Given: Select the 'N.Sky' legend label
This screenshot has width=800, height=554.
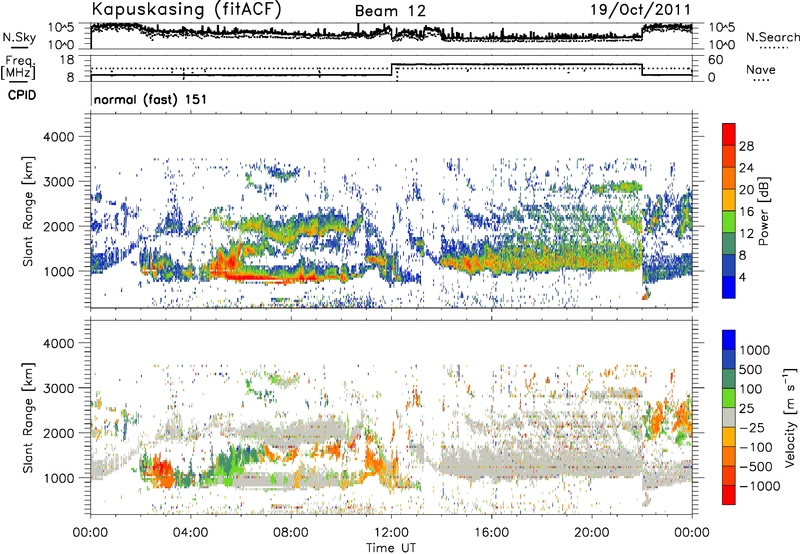Looking at the screenshot, I should pos(19,37).
